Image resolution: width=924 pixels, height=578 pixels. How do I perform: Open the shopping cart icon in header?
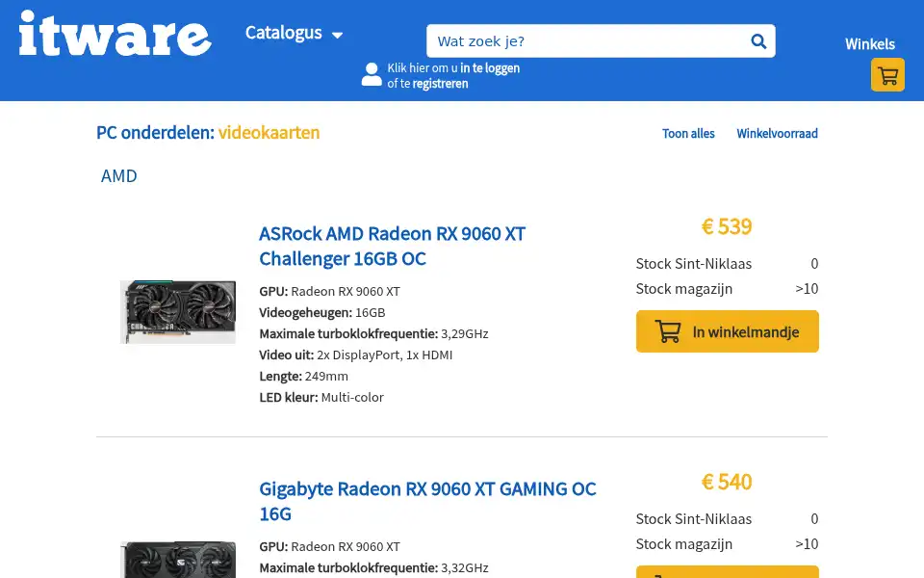[x=887, y=75]
